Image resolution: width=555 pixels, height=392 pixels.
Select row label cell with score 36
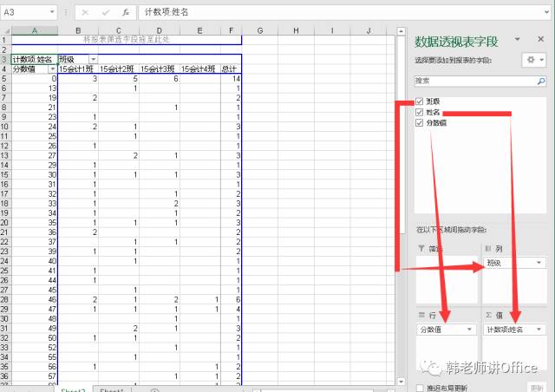pyautogui.click(x=35, y=232)
